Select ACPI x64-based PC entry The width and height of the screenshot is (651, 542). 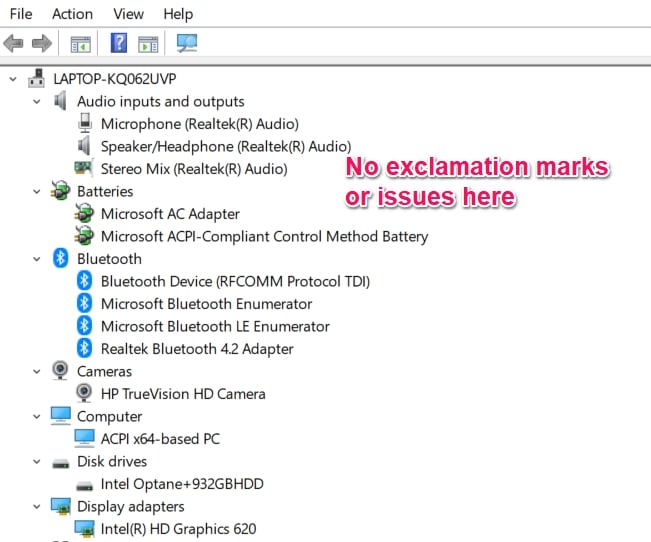(x=160, y=439)
